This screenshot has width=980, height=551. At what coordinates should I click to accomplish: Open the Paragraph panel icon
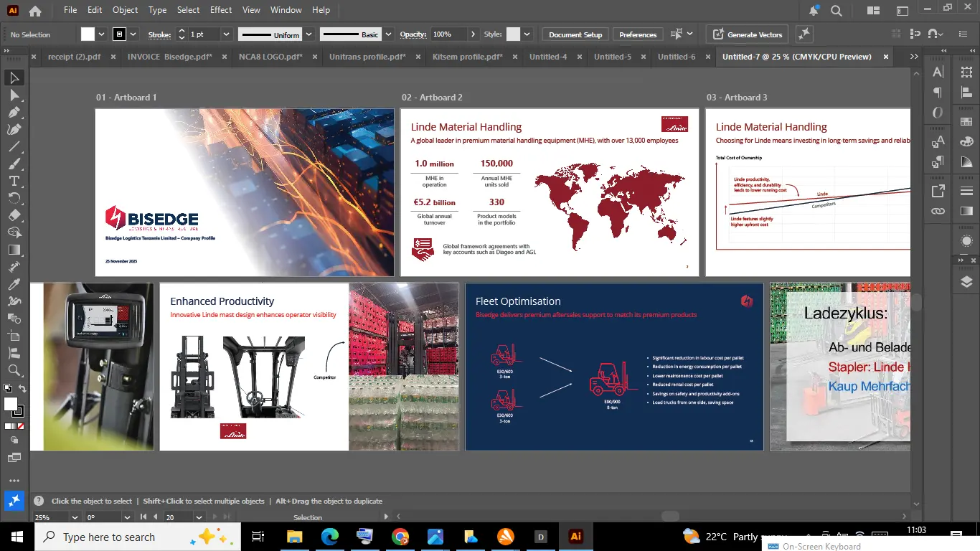click(x=938, y=93)
